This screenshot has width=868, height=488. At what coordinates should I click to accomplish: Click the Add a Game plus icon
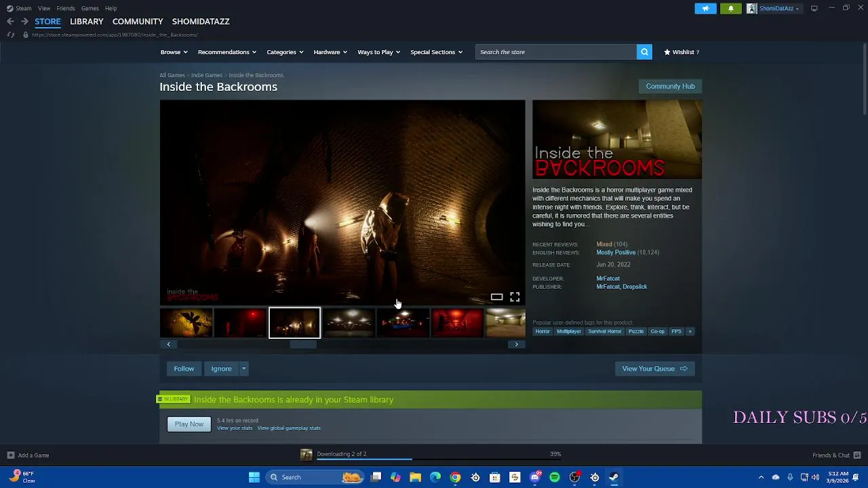11,455
